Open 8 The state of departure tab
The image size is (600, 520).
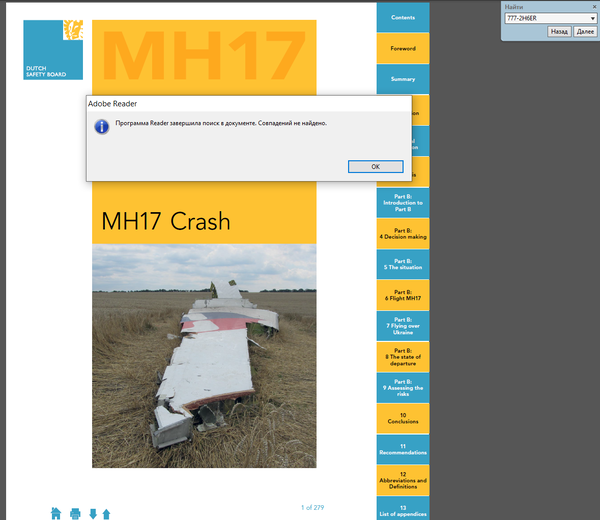point(403,357)
